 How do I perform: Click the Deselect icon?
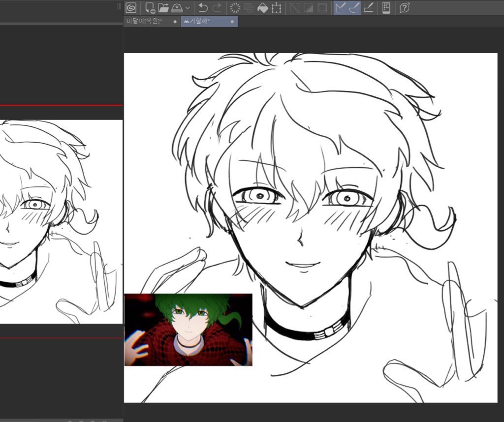click(294, 8)
